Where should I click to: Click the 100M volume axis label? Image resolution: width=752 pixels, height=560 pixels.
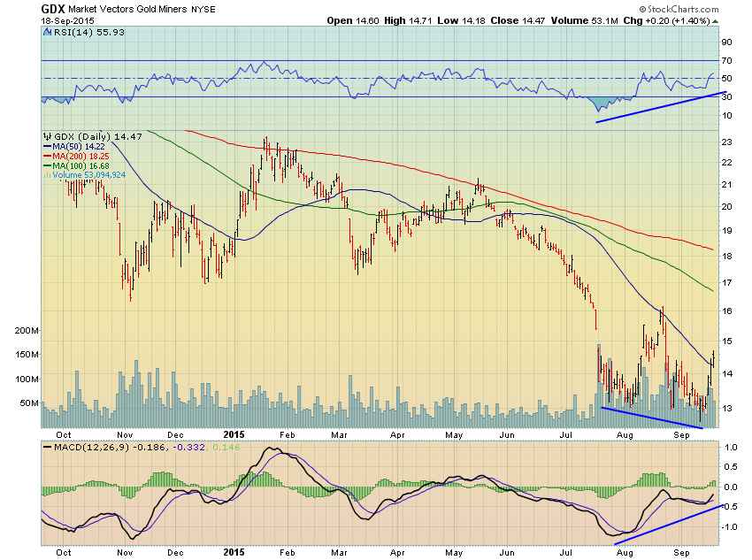27,380
